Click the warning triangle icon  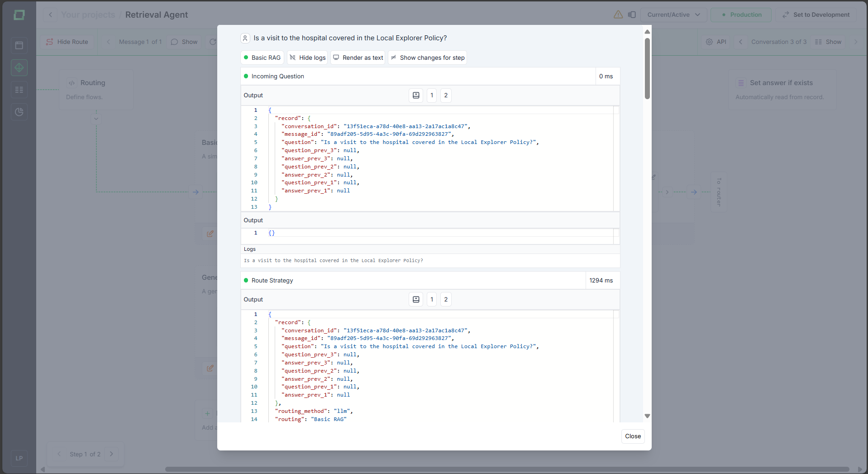pos(618,14)
